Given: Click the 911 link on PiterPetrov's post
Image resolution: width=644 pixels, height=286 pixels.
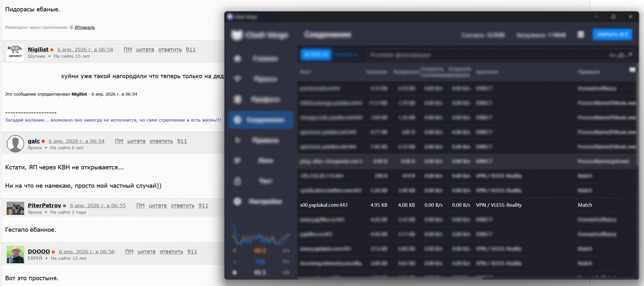Looking at the screenshot, I should (x=203, y=206).
